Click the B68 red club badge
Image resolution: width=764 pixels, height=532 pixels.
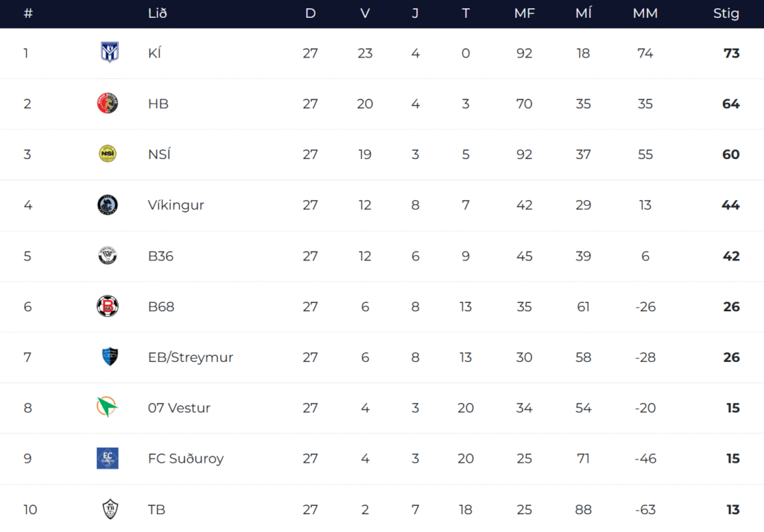107,306
